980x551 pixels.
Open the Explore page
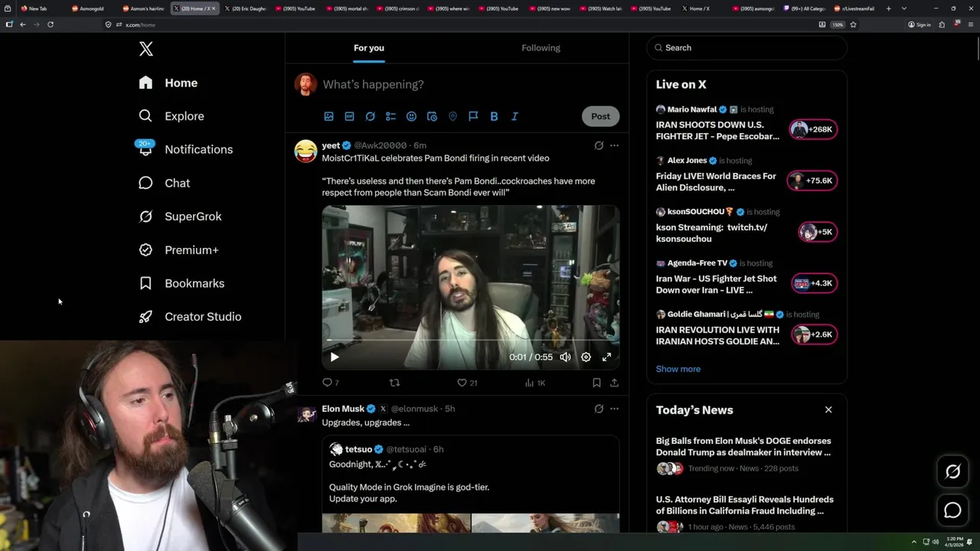(x=171, y=116)
